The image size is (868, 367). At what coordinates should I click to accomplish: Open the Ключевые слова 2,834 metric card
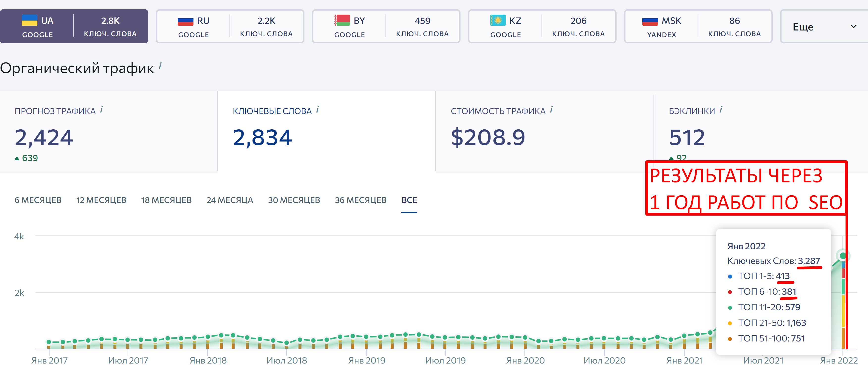[326, 131]
